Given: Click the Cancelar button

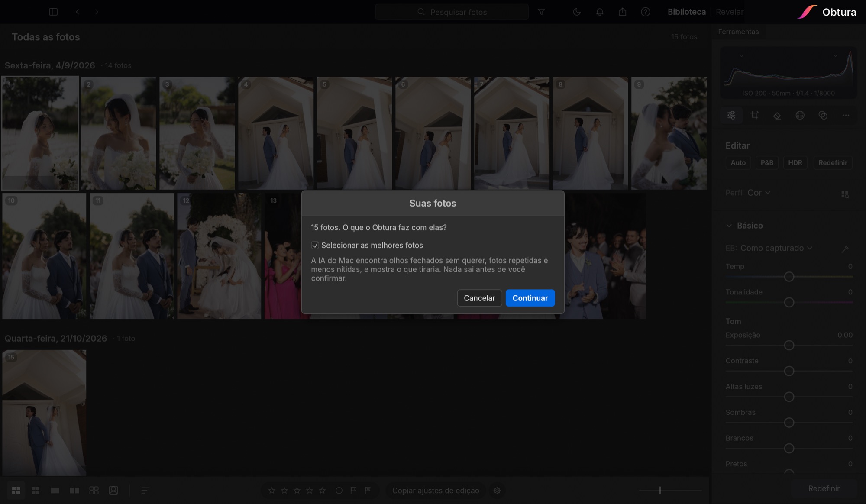Looking at the screenshot, I should click(479, 298).
